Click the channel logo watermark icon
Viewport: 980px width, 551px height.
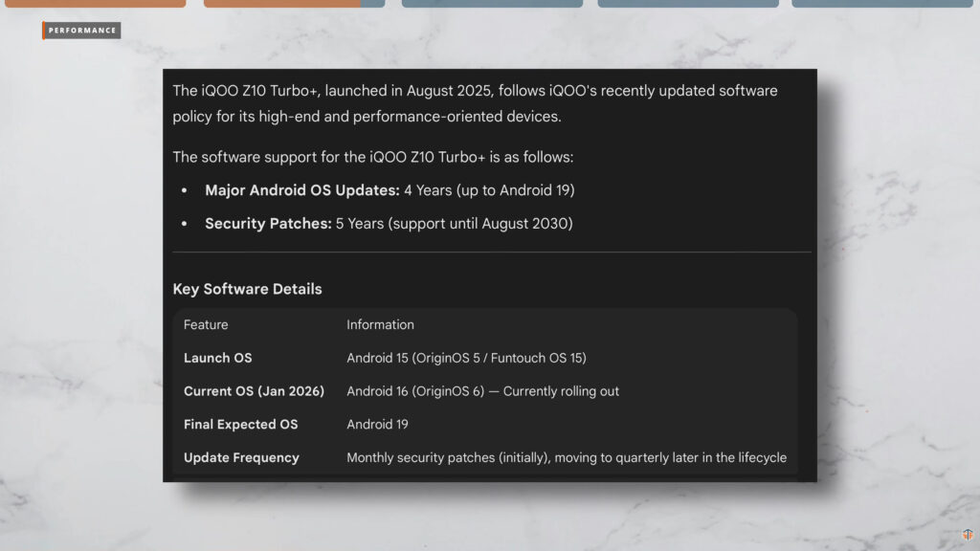[x=968, y=537]
